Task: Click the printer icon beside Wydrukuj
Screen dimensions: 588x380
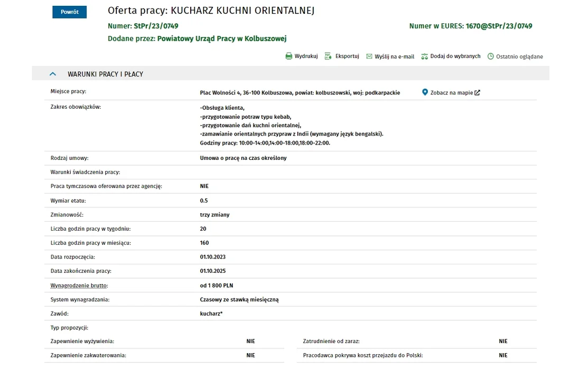Action: (x=289, y=56)
